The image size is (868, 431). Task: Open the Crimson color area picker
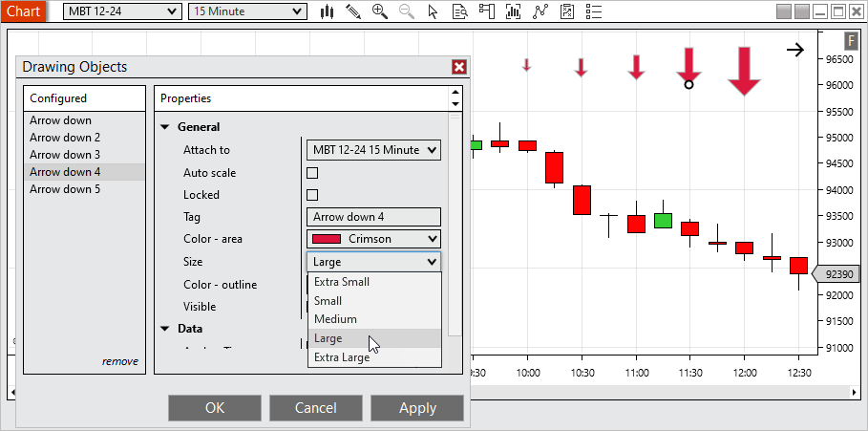point(373,239)
